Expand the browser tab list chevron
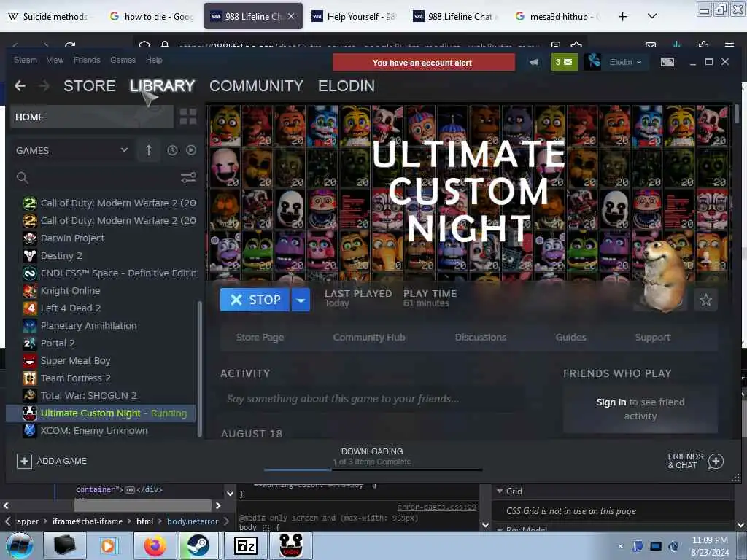The image size is (747, 560). pos(652,16)
